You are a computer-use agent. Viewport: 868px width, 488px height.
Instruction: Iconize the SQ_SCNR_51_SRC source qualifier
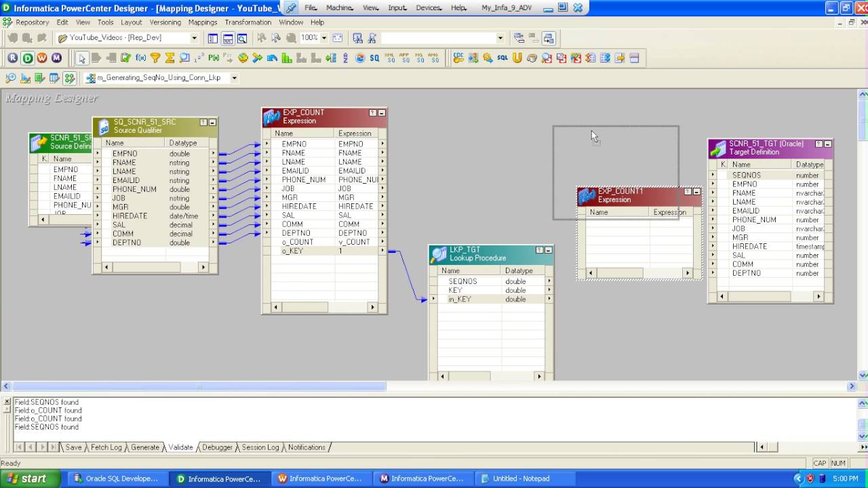212,123
